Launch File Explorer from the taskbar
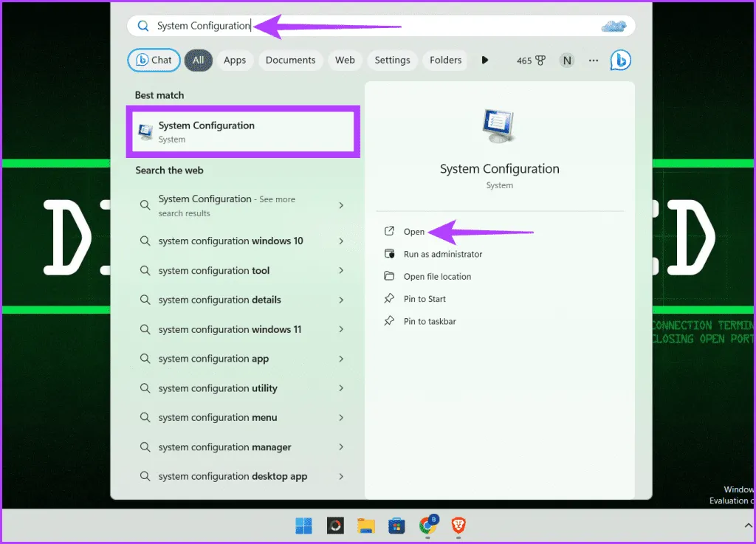The width and height of the screenshot is (756, 544). (366, 526)
